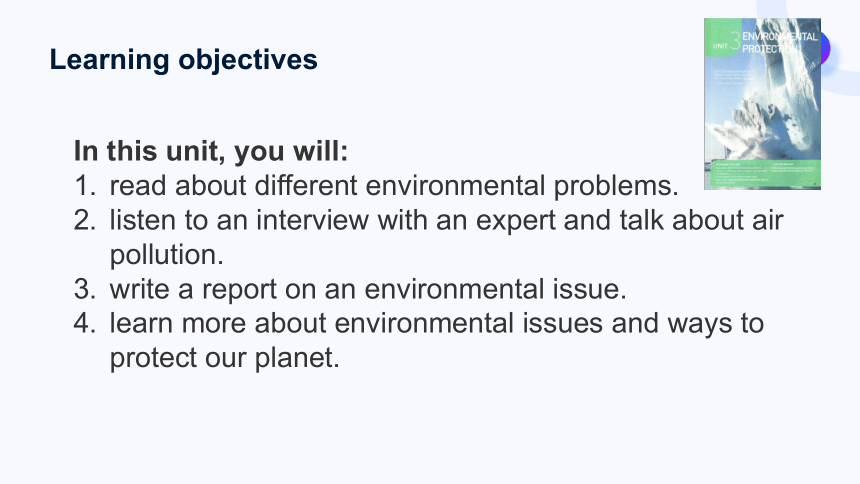Click the list number "4."
The image size is (860, 484).
point(85,323)
